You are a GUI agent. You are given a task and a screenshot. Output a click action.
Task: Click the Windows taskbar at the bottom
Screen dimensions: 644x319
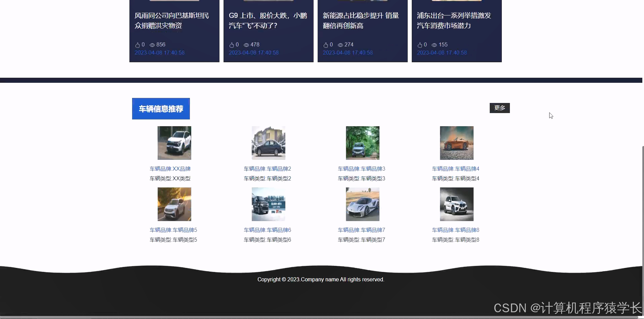point(322,316)
